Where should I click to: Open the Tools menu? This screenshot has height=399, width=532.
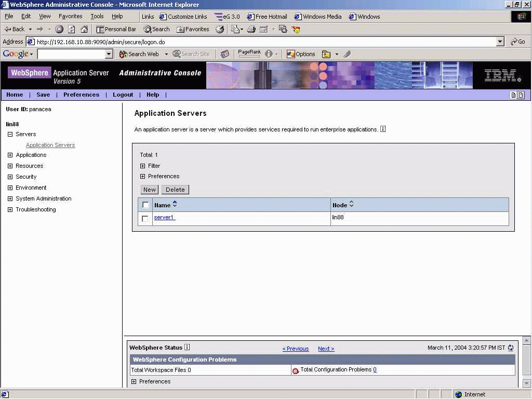pyautogui.click(x=97, y=16)
